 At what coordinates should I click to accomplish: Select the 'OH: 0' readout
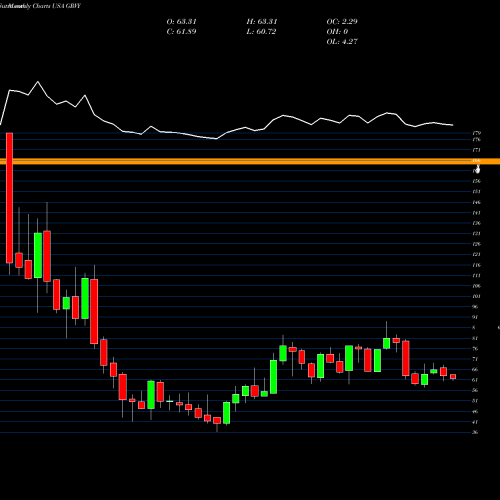337,31
